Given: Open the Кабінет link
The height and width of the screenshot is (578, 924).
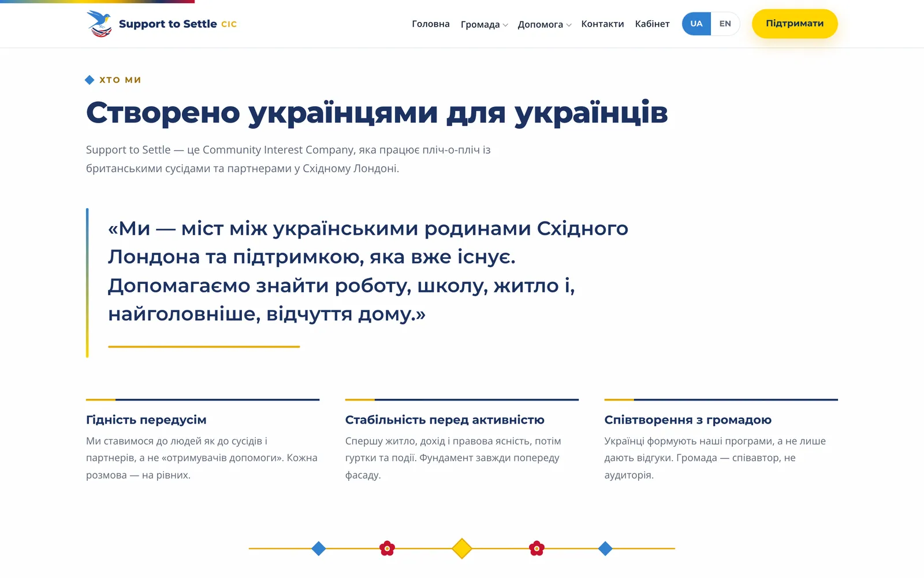Looking at the screenshot, I should [653, 24].
